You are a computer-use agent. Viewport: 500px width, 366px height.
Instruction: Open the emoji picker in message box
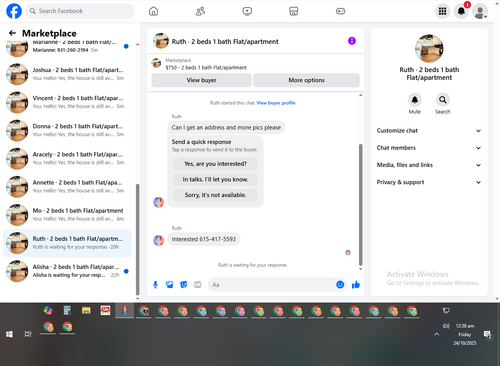(x=340, y=285)
